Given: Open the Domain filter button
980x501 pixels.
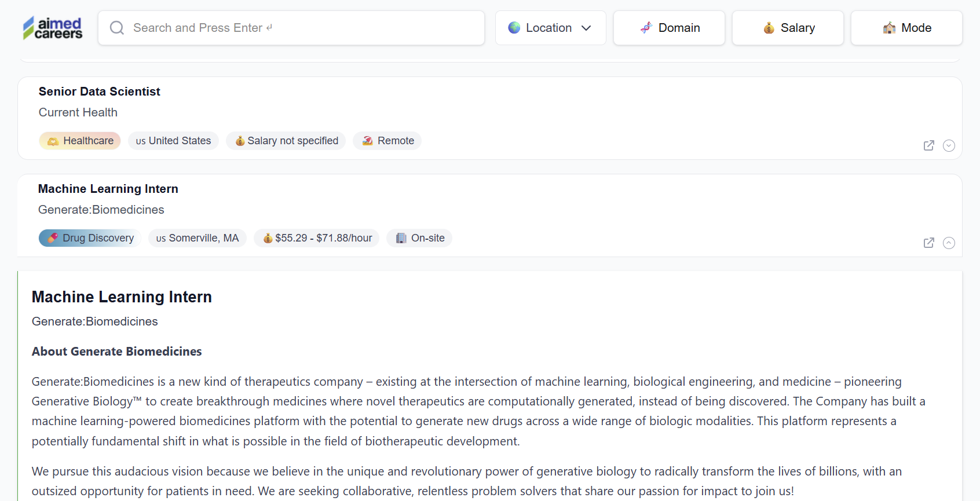Looking at the screenshot, I should tap(669, 28).
